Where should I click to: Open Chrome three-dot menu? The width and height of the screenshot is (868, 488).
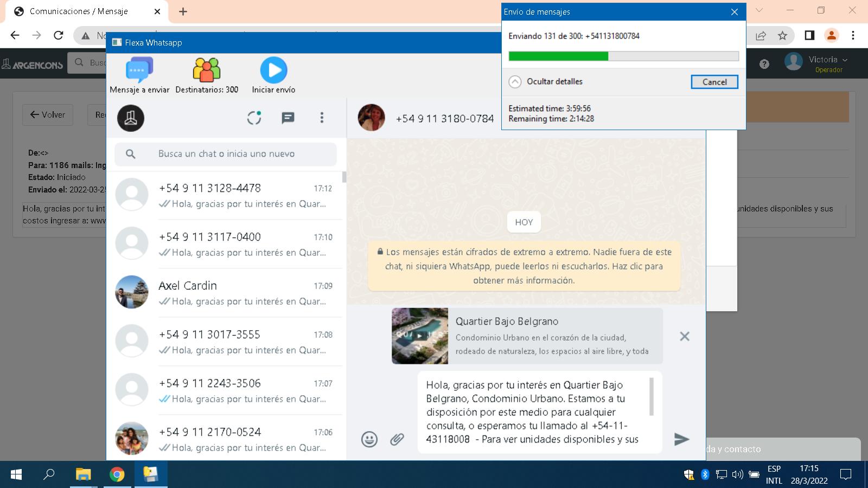tap(853, 35)
